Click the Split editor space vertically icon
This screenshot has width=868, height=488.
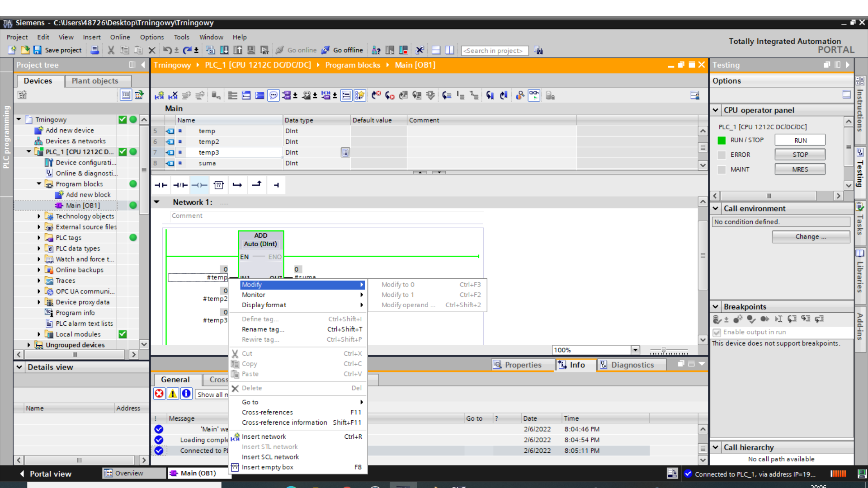pyautogui.click(x=449, y=50)
